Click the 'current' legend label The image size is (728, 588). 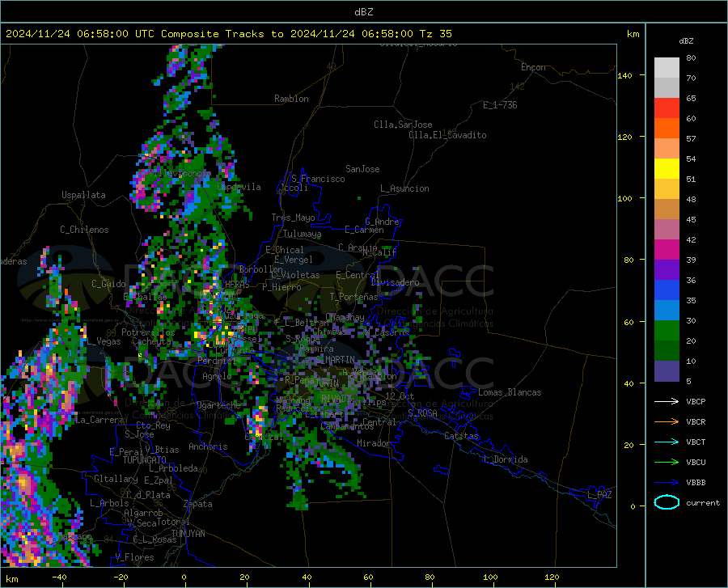(x=703, y=502)
